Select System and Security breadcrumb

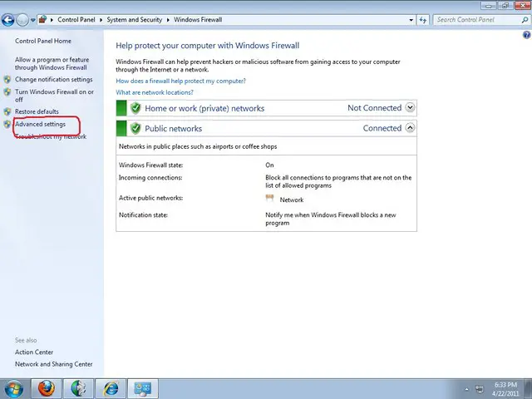(x=135, y=20)
